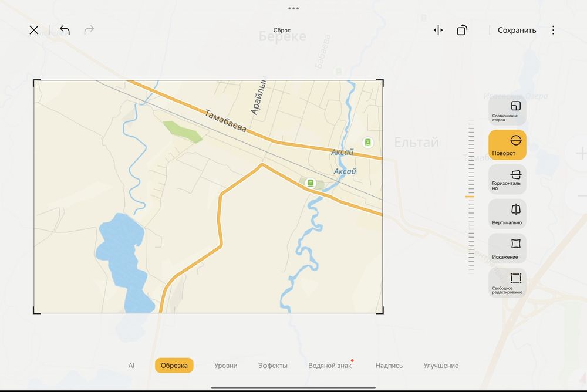Choose Вертикально perspective tool
This screenshot has height=392, width=587.
point(507,214)
